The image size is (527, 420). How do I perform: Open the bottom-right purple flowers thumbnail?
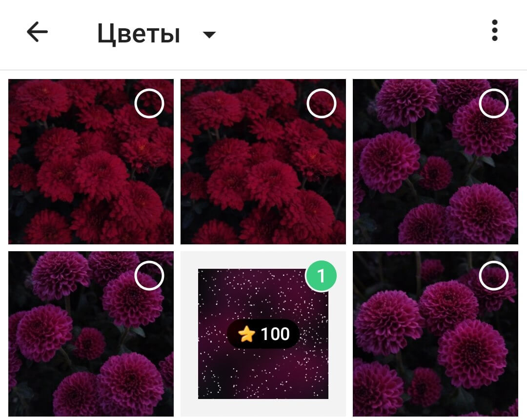(x=435, y=334)
